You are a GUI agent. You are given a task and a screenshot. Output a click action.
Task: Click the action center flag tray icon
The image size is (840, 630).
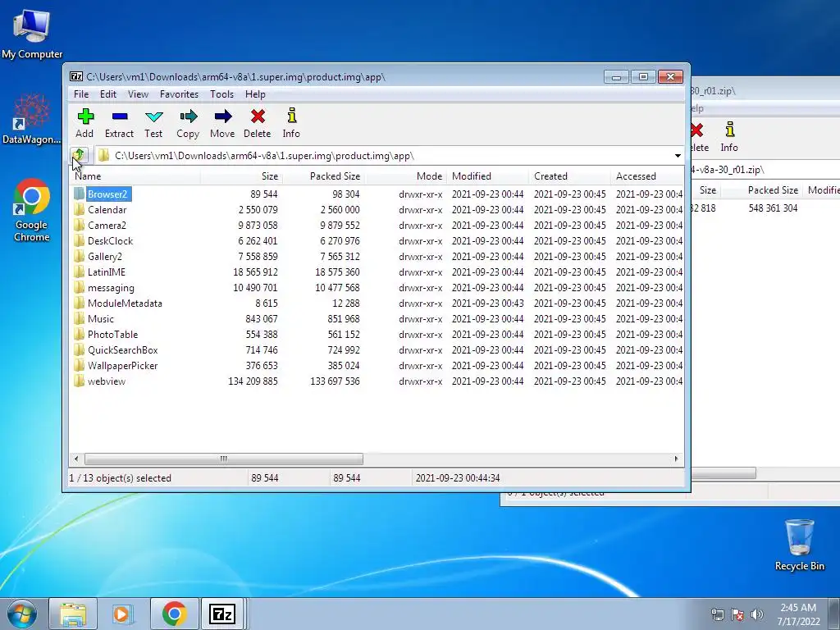pyautogui.click(x=737, y=614)
